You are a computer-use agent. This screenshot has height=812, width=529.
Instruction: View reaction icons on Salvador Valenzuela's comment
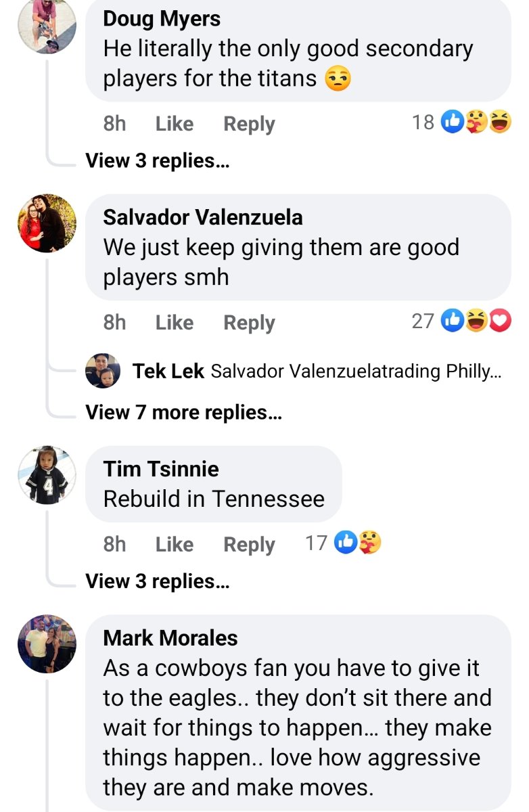(476, 321)
